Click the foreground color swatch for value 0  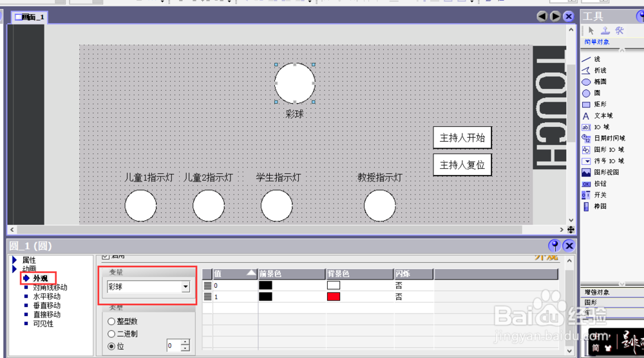pos(265,285)
